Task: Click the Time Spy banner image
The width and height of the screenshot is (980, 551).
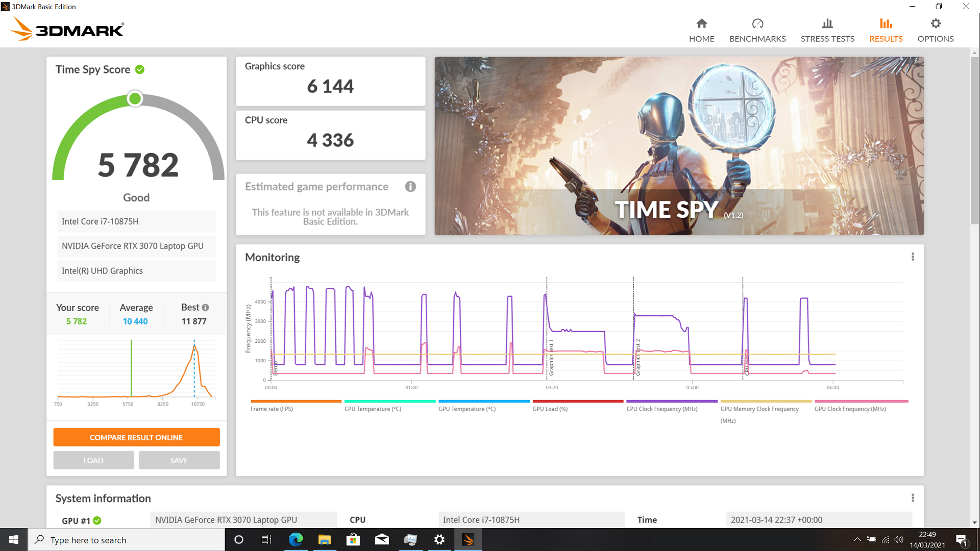Action: (x=679, y=146)
